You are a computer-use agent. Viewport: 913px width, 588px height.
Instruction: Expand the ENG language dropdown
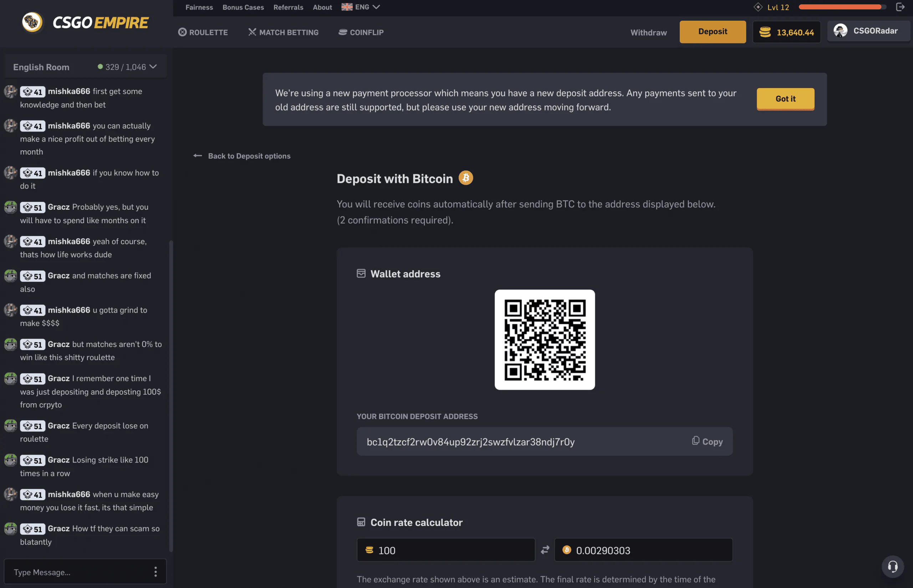click(361, 7)
